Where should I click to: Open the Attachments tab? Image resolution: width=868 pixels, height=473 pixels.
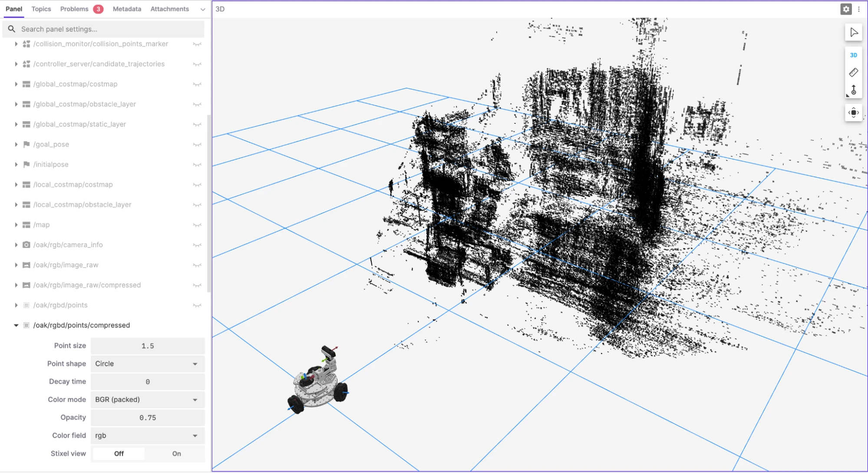[x=170, y=9]
